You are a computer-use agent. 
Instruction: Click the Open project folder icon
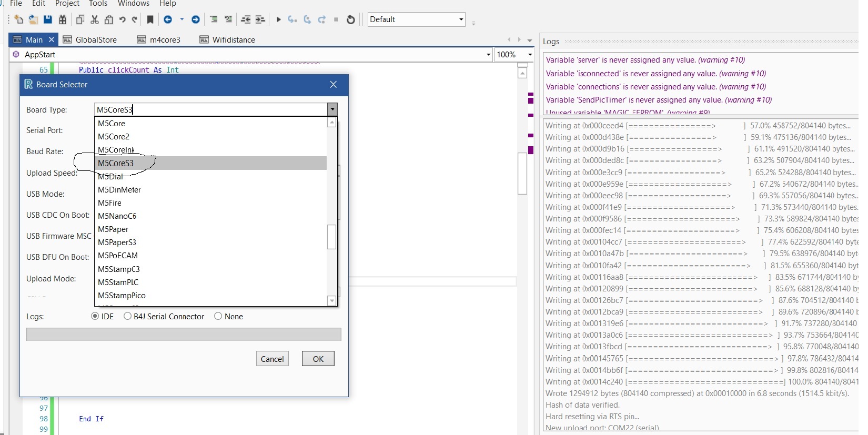click(x=33, y=19)
